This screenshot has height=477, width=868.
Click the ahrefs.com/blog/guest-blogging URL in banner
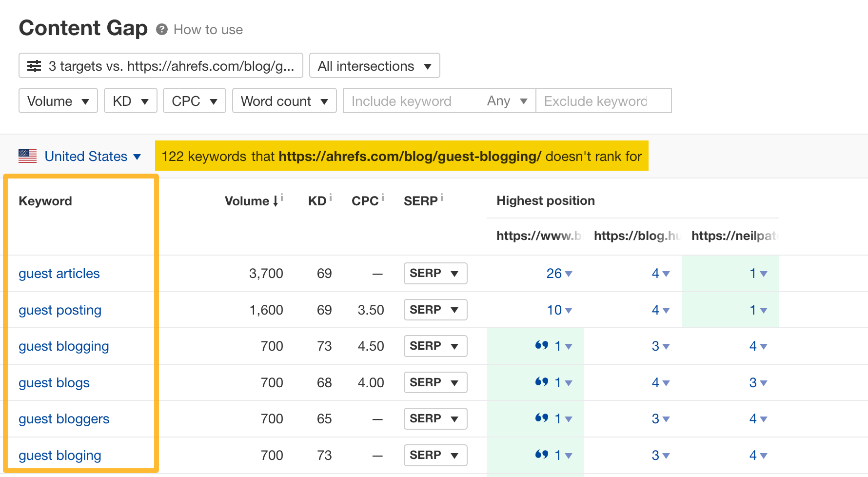(410, 156)
